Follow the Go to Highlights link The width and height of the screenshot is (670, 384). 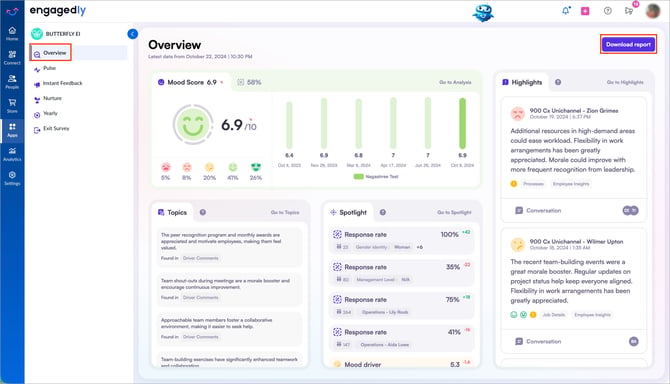pyautogui.click(x=625, y=82)
